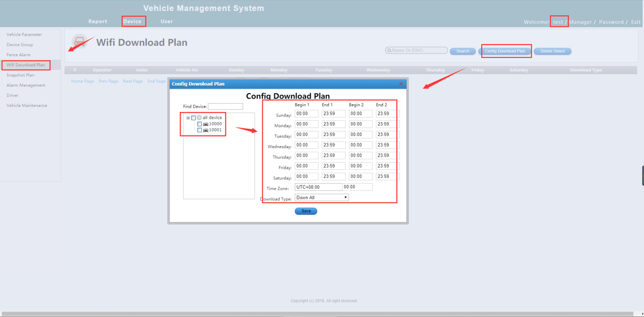644x317 pixels.
Task: Click the Thursday Begin 2 time field
Action: point(361,155)
